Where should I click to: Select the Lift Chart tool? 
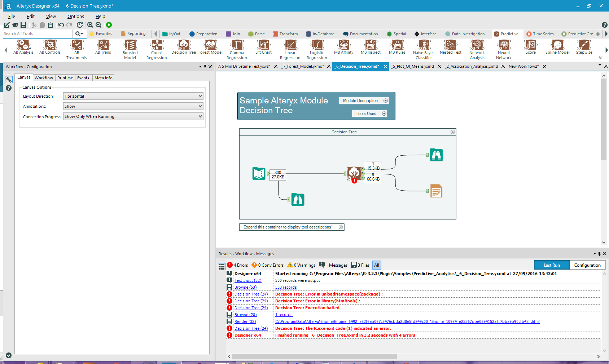(x=263, y=47)
